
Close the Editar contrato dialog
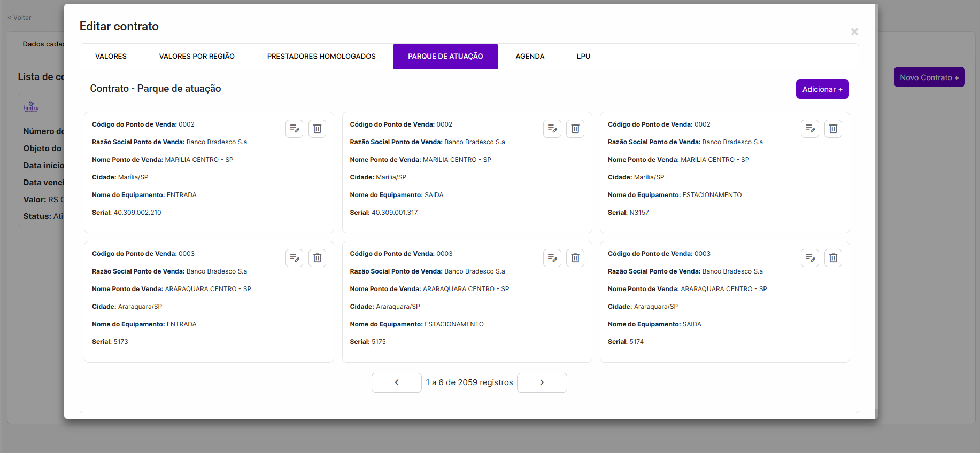pos(854,32)
